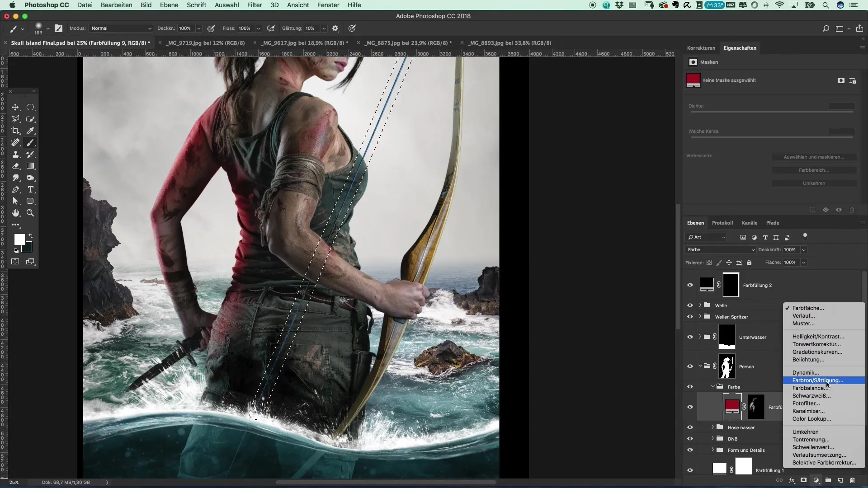The width and height of the screenshot is (868, 488).
Task: Click the add layer mask icon in Ebenen
Action: coord(804,480)
